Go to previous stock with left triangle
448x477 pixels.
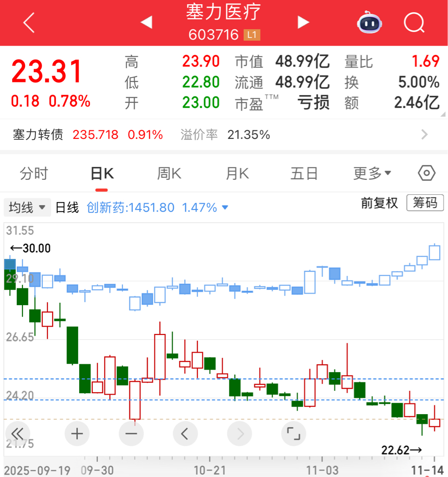point(146,22)
